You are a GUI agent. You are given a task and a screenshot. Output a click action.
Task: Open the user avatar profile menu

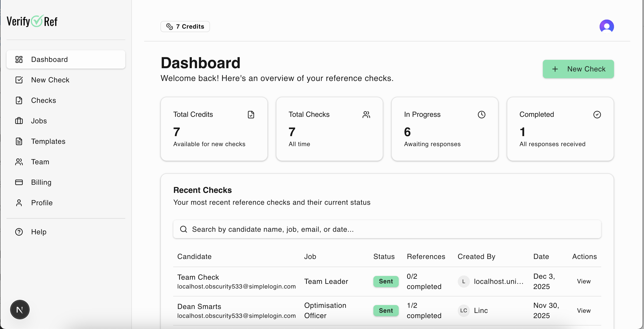pyautogui.click(x=606, y=26)
